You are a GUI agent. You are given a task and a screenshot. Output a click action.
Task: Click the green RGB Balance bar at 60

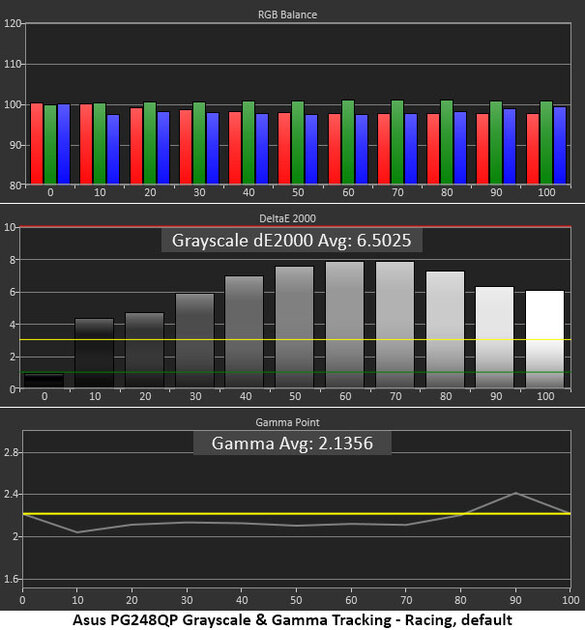point(348,142)
